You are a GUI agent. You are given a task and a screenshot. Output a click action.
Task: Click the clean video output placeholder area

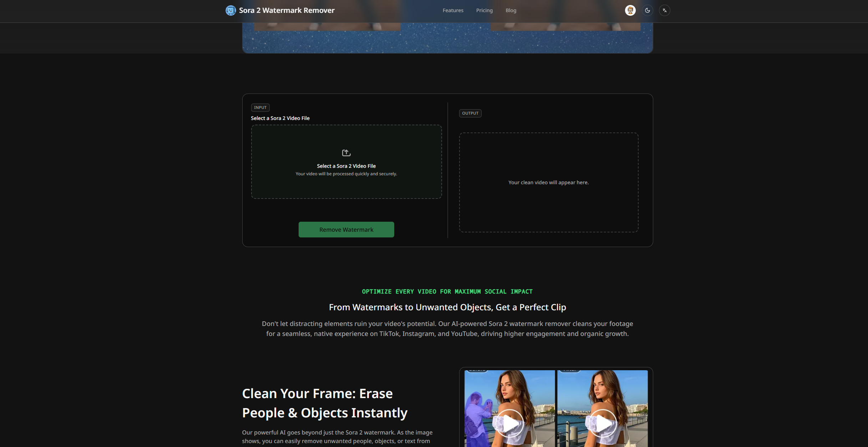548,182
